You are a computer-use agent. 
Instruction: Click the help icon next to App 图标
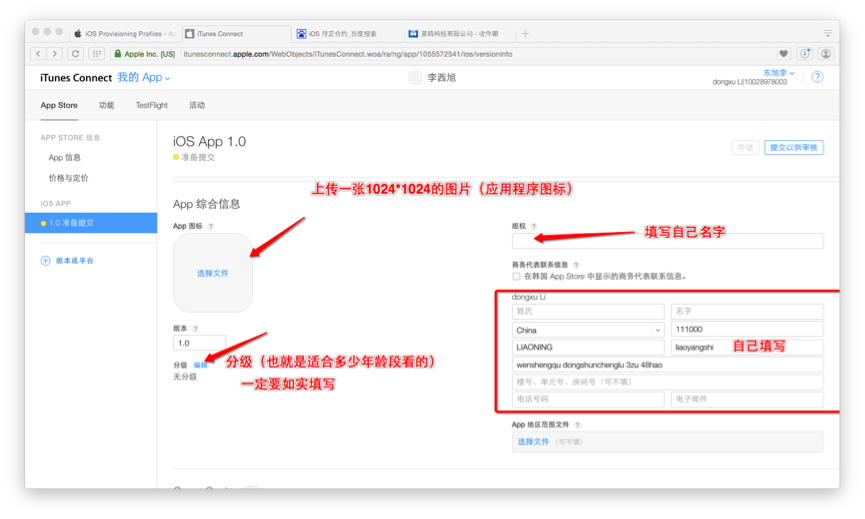(211, 226)
